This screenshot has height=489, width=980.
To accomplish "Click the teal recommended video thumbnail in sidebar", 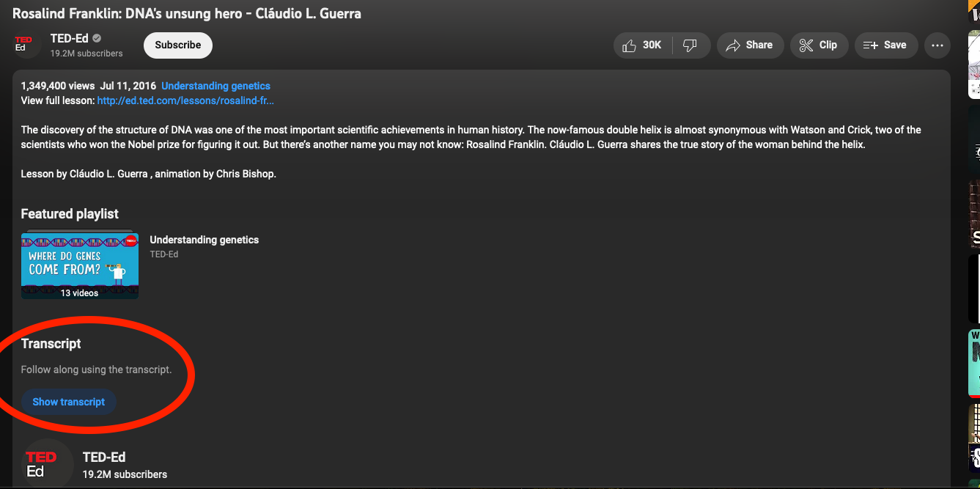I will click(x=974, y=363).
